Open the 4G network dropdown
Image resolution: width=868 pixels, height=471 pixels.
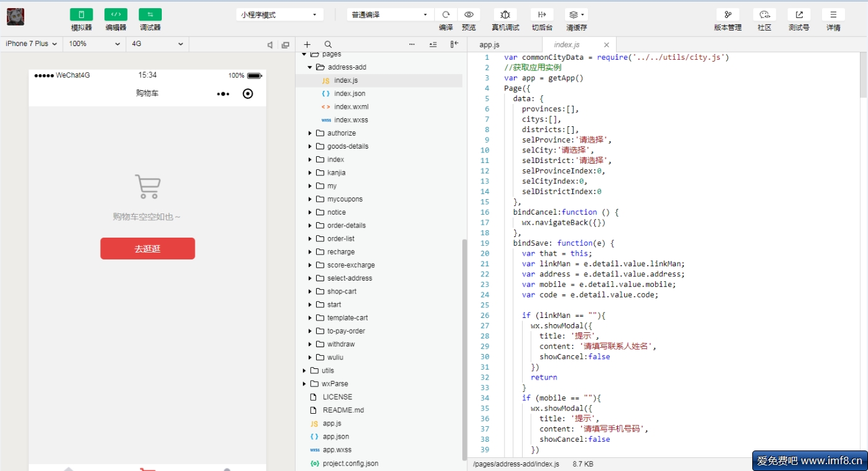coord(157,44)
